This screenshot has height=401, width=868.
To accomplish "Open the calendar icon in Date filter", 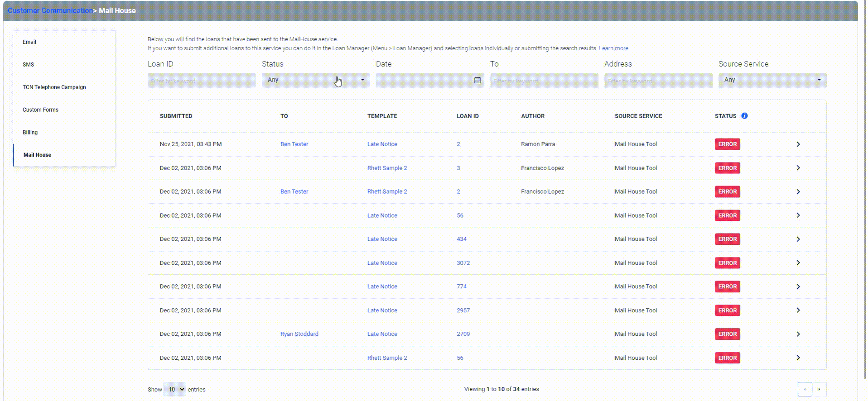I will pos(477,80).
